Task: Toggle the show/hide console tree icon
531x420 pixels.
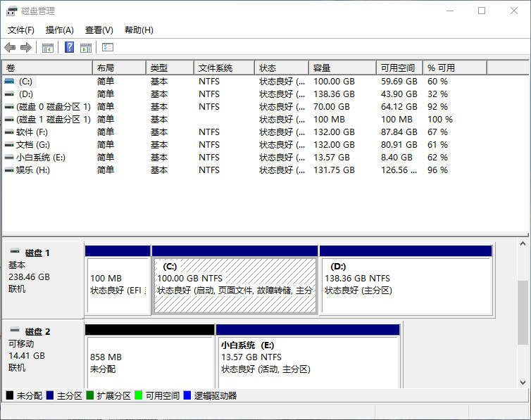Action: tap(48, 47)
